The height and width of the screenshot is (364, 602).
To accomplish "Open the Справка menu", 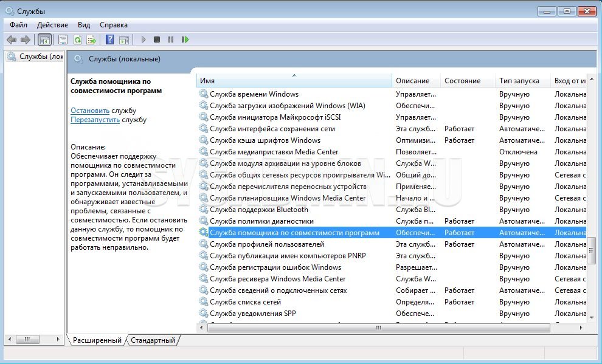I will pos(113,25).
